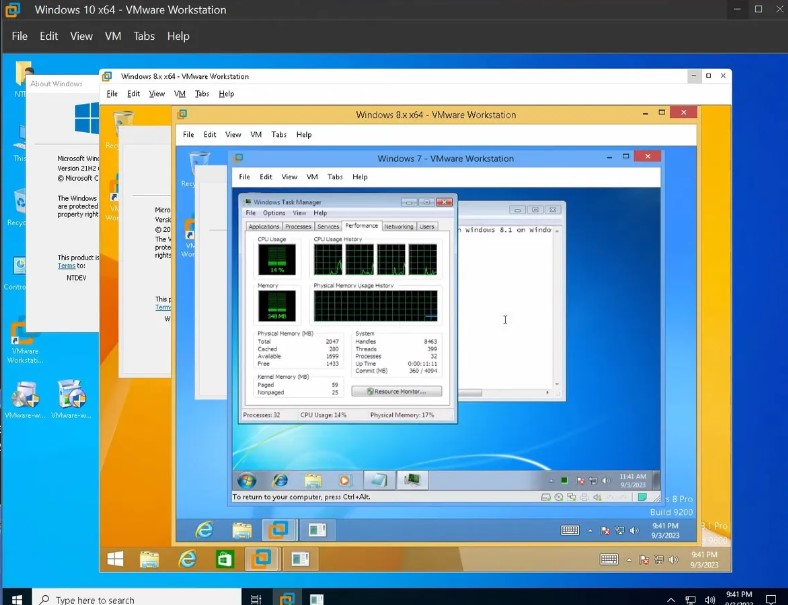This screenshot has width=788, height=605.
Task: Click the Terms link in About Windows dialog
Action: click(x=66, y=266)
